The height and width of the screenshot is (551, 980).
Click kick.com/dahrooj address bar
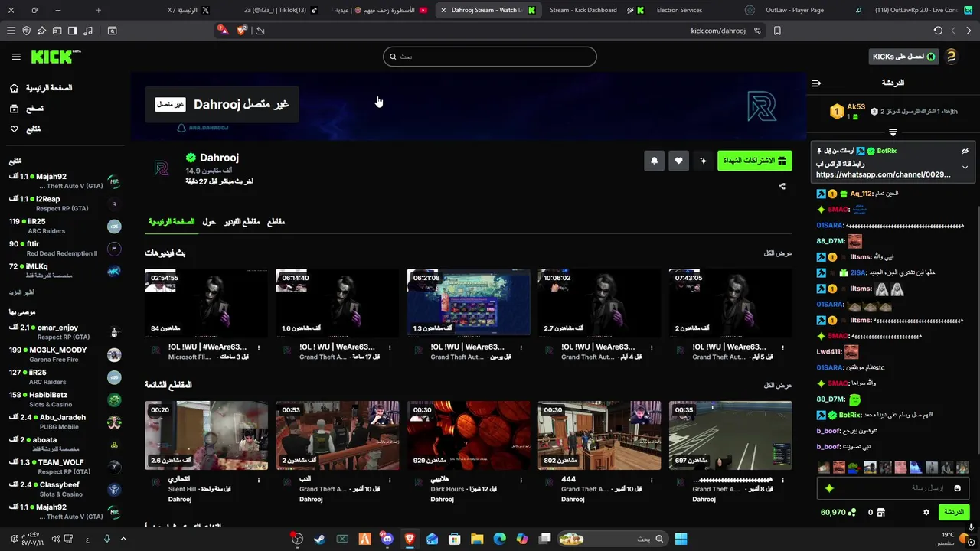(x=718, y=31)
